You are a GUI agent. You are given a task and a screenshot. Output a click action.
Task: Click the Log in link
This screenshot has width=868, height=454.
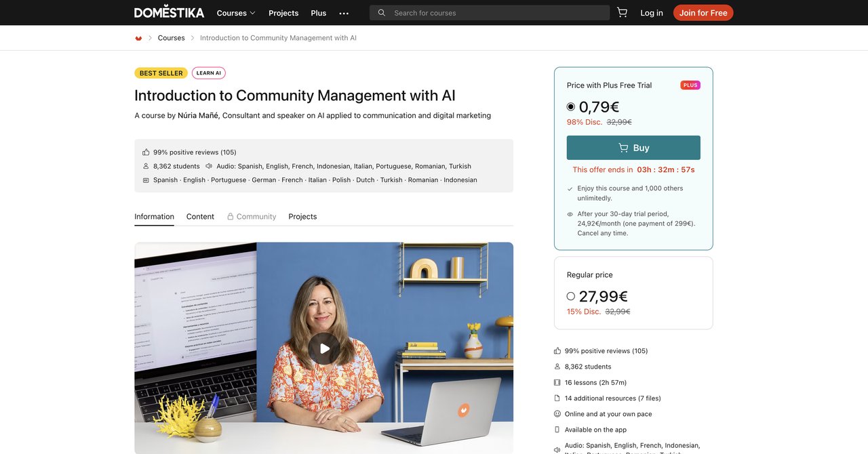pyautogui.click(x=652, y=13)
